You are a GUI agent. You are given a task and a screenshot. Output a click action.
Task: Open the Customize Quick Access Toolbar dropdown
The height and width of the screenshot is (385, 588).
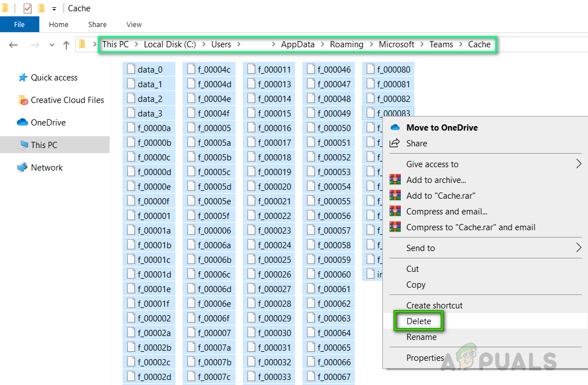tap(54, 9)
